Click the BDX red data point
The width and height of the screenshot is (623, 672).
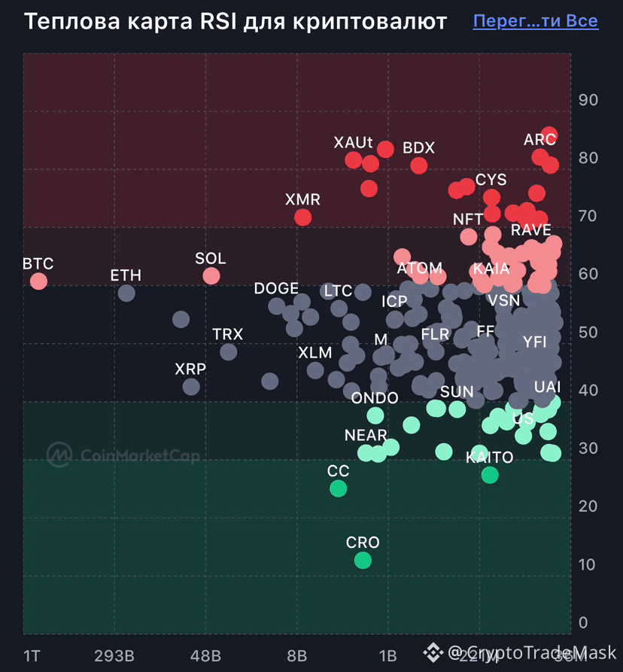tap(419, 166)
